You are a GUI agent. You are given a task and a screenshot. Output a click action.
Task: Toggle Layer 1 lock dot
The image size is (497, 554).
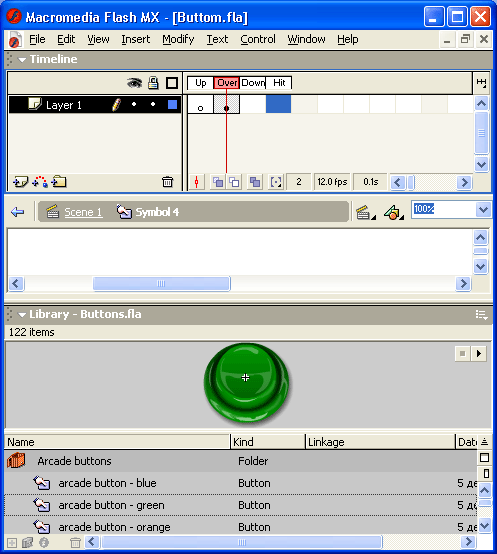click(153, 104)
